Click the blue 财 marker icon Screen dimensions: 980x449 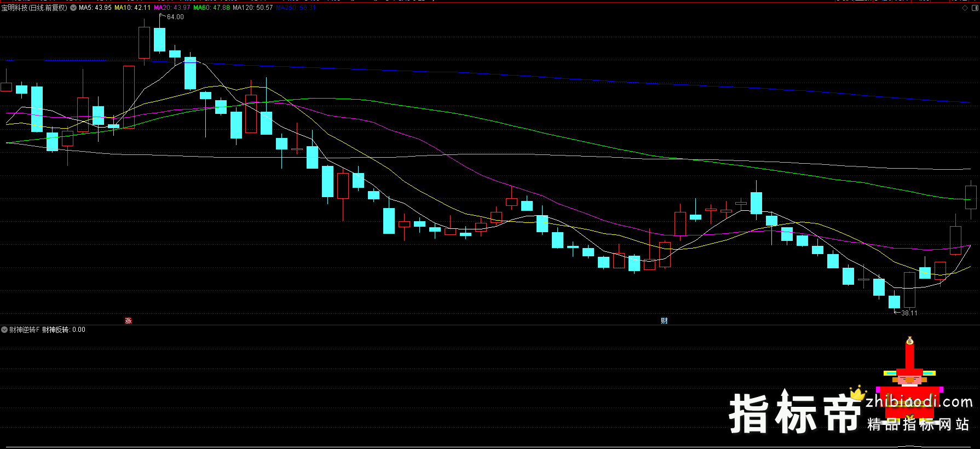pyautogui.click(x=664, y=321)
